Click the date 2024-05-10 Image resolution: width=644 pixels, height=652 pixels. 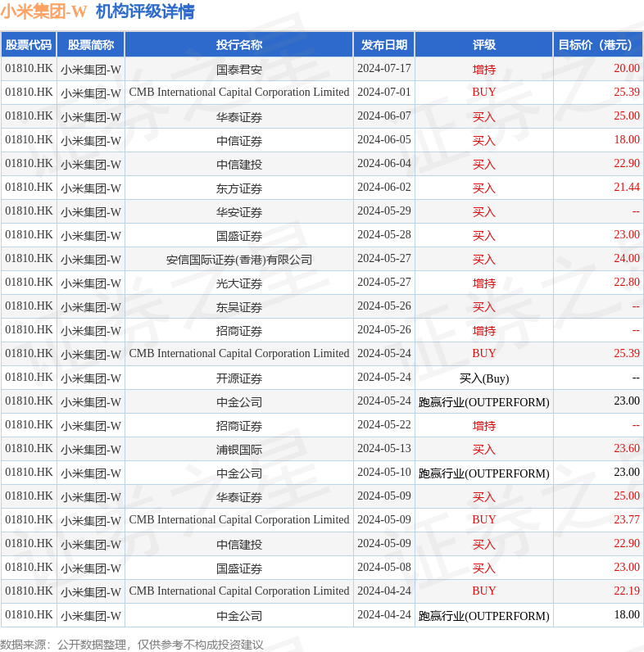pyautogui.click(x=384, y=472)
